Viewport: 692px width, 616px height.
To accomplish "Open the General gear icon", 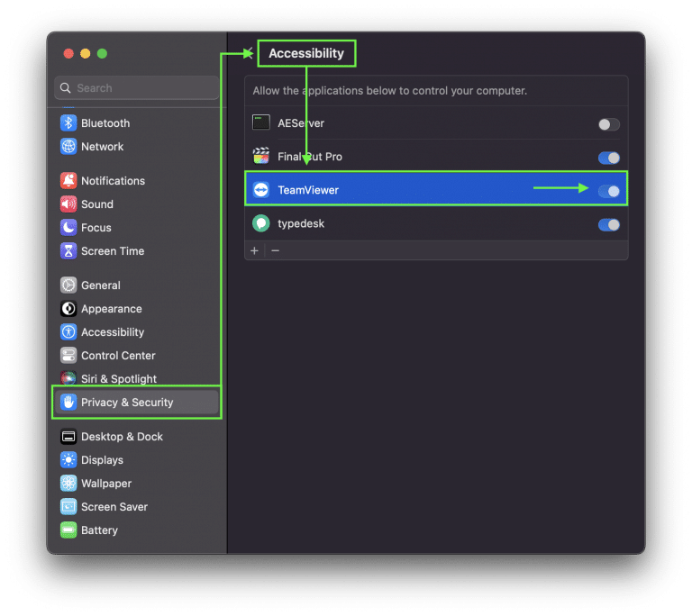I will (68, 285).
